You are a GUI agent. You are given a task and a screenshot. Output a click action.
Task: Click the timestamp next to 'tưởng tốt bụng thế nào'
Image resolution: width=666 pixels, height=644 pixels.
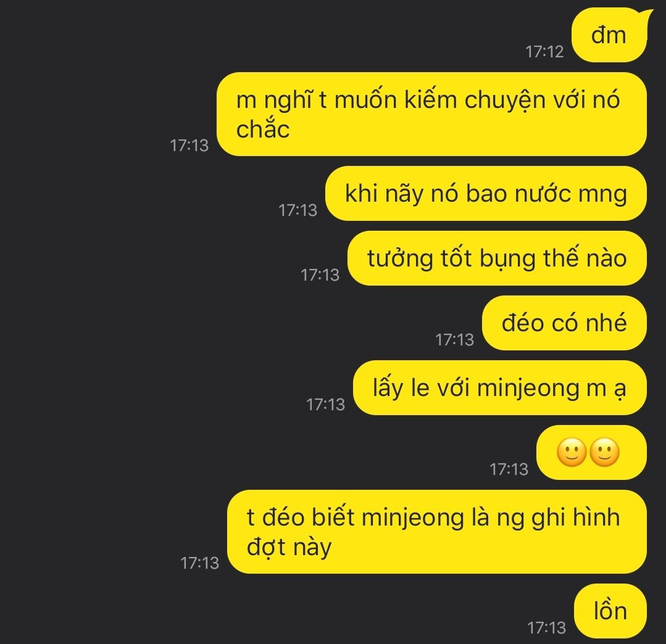pyautogui.click(x=320, y=275)
